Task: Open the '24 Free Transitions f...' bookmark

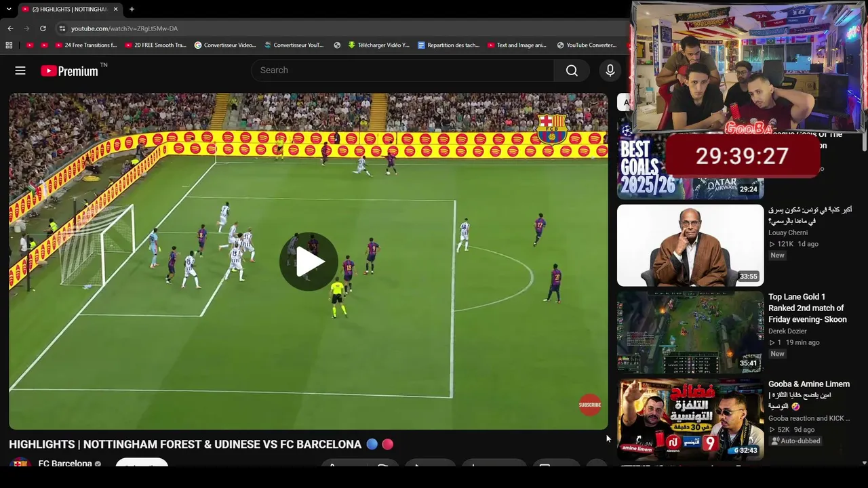Action: click(x=86, y=45)
